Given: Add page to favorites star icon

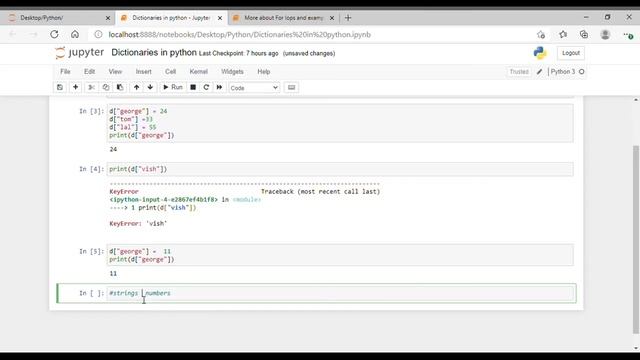Looking at the screenshot, I should click(541, 35).
